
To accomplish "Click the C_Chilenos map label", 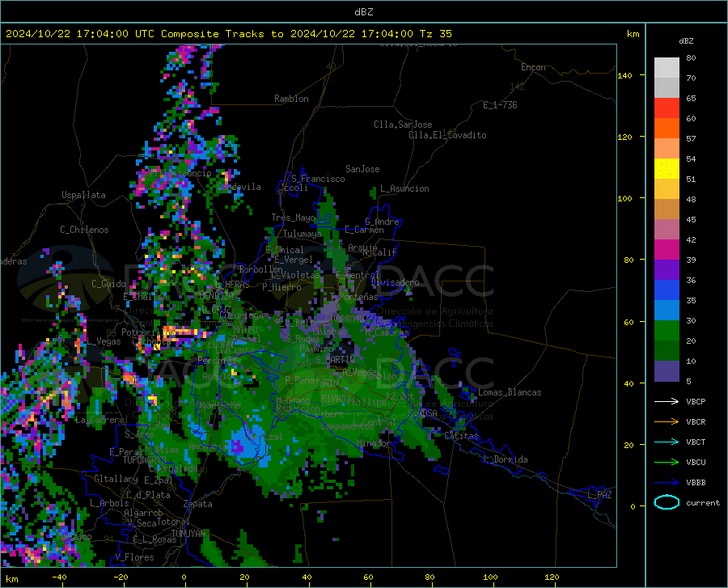I will [x=84, y=230].
